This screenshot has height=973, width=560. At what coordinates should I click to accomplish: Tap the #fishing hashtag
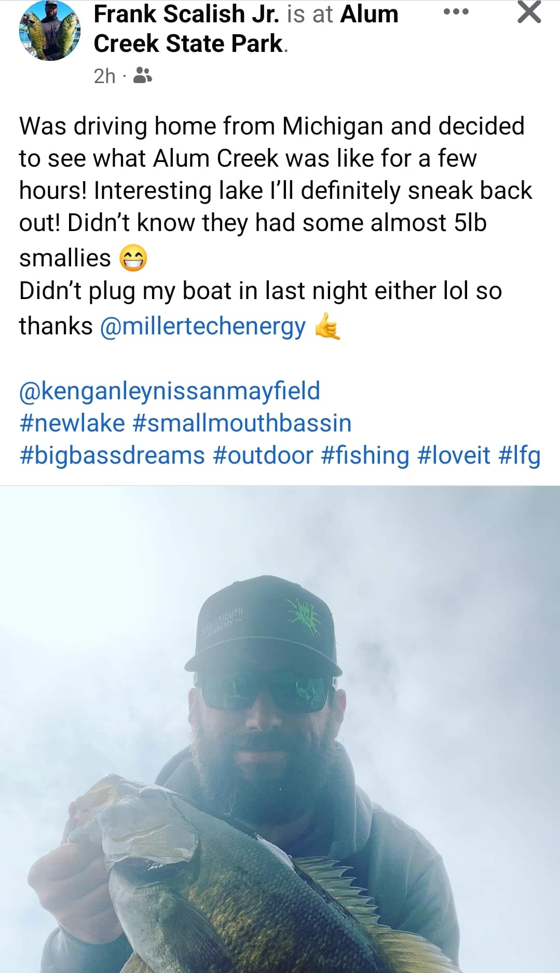[365, 455]
